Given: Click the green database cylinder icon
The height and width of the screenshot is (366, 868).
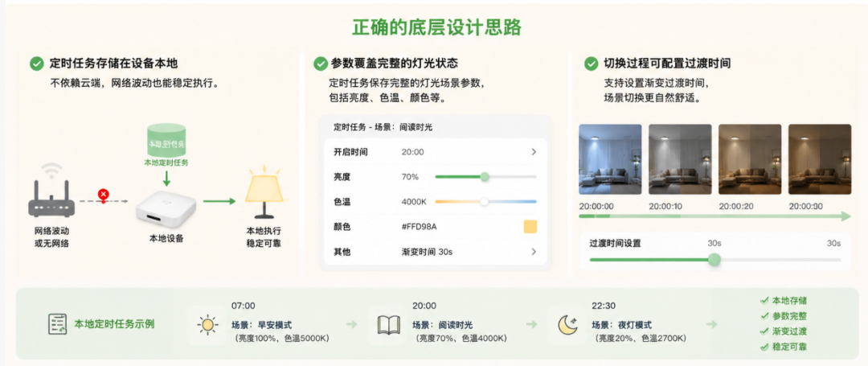Looking at the screenshot, I should click(166, 140).
